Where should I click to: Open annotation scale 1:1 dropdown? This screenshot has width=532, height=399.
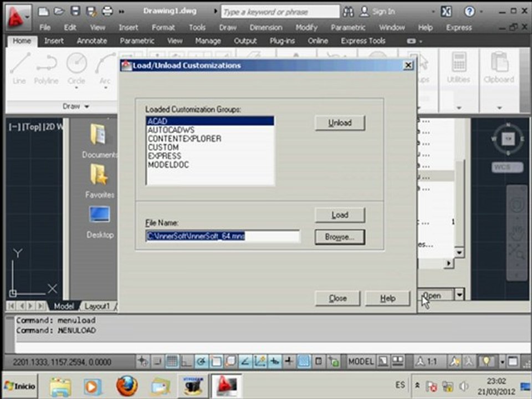(426, 362)
